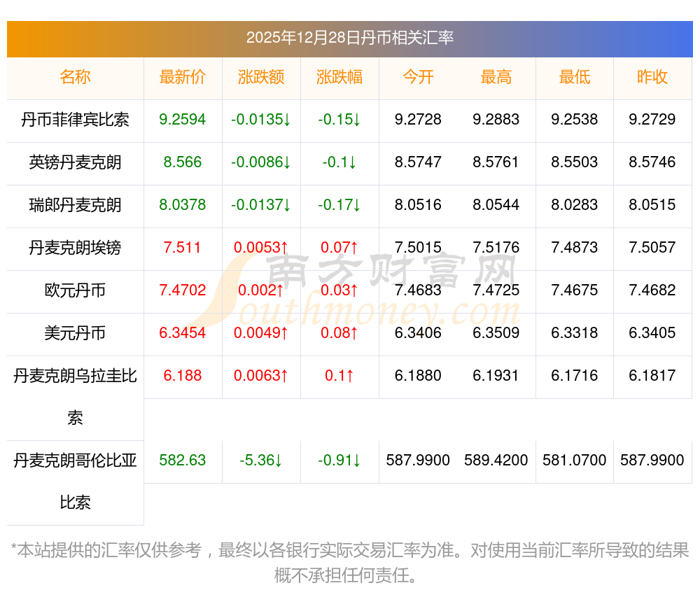Click the low value 6.1716
700x597 pixels.
575,376
